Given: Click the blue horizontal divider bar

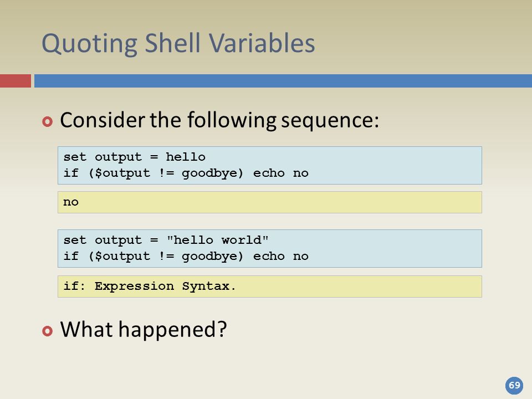Looking at the screenshot, I should pyautogui.click(x=283, y=81).
